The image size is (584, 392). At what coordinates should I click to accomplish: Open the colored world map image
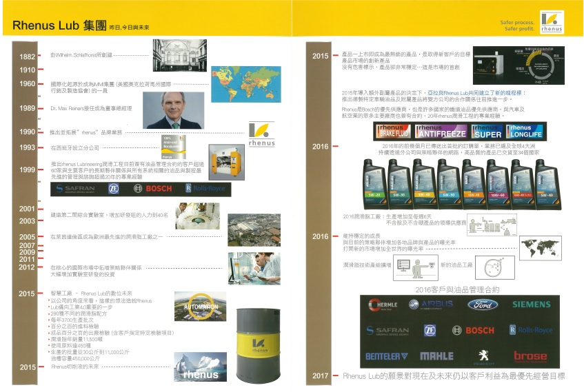pos(246,85)
